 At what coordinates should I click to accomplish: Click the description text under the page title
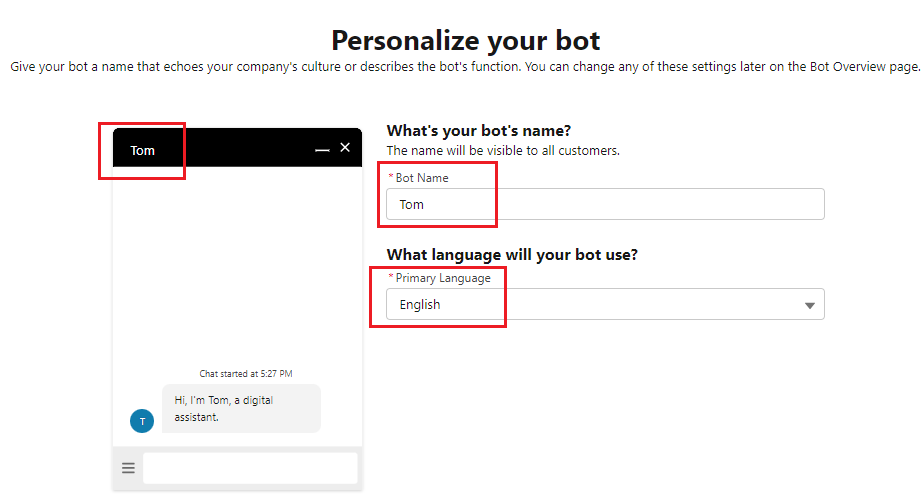click(x=464, y=67)
